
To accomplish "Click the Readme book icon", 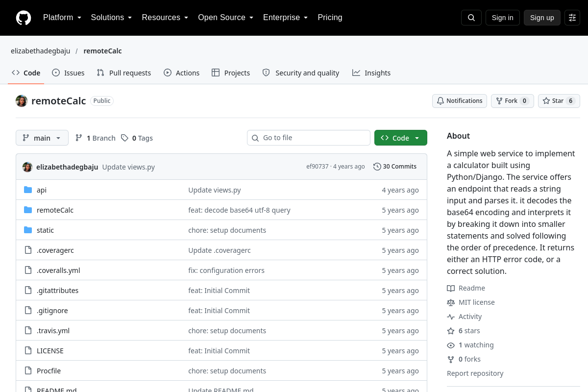I will [451, 288].
